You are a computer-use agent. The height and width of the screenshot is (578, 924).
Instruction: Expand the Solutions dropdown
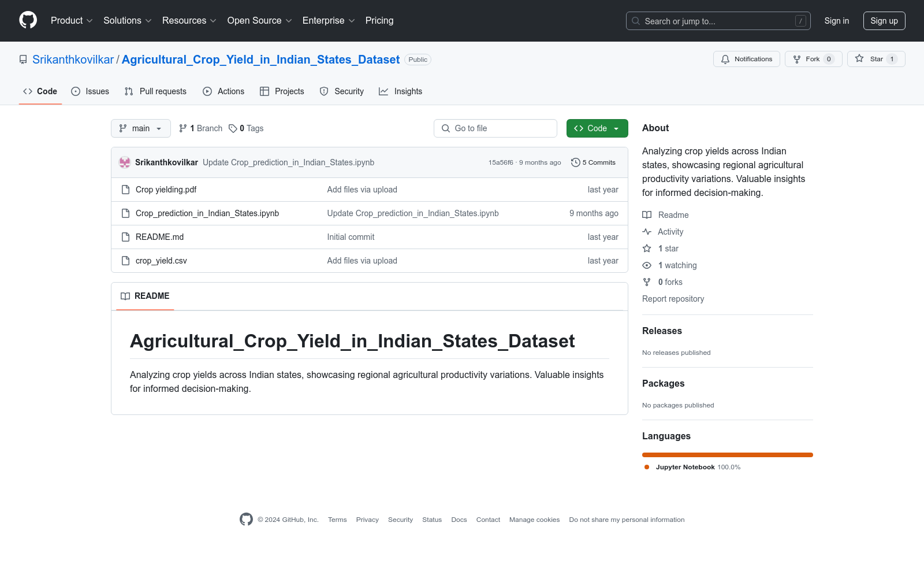click(128, 21)
